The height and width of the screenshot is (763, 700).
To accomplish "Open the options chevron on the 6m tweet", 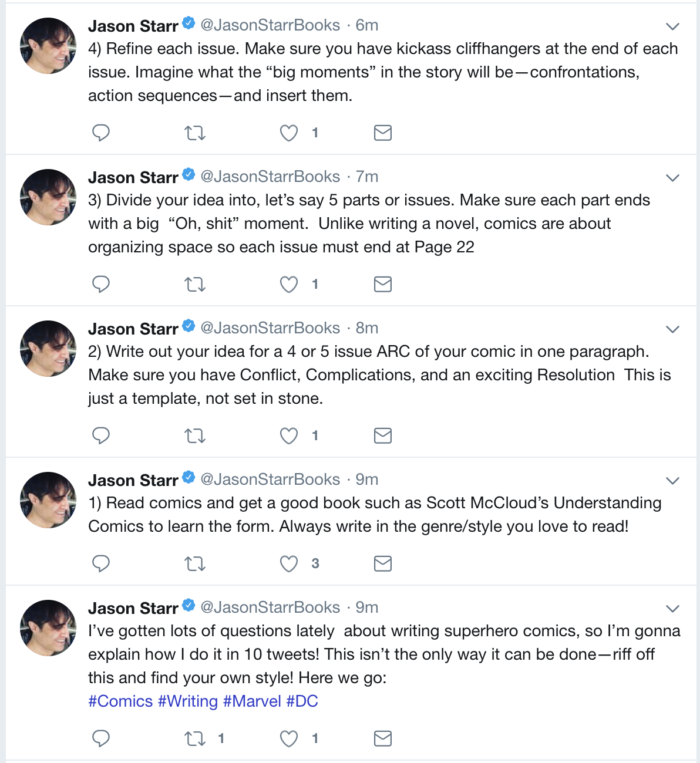I will (x=673, y=26).
